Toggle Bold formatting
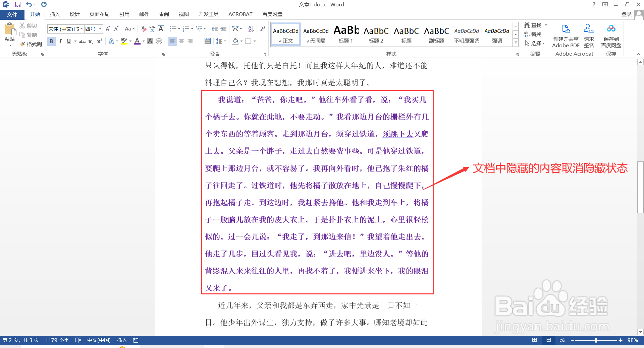Screen dimensions: 644x348 click(x=51, y=42)
